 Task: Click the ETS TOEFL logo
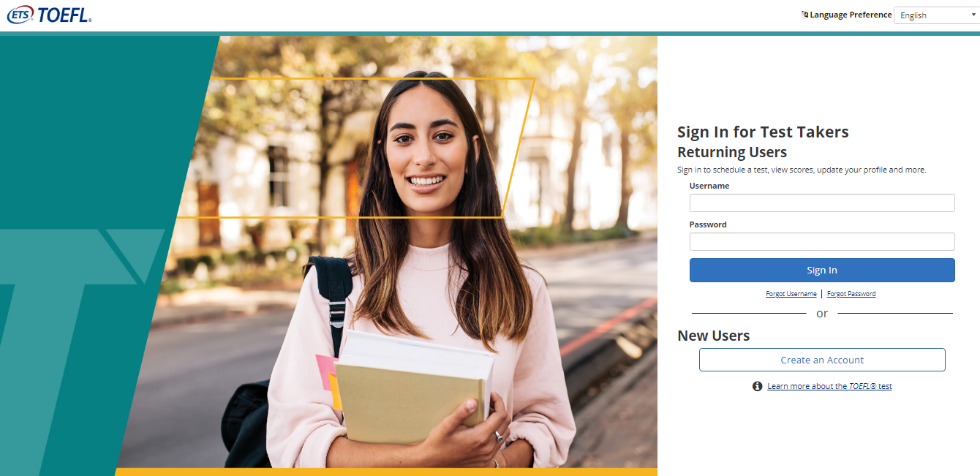49,15
